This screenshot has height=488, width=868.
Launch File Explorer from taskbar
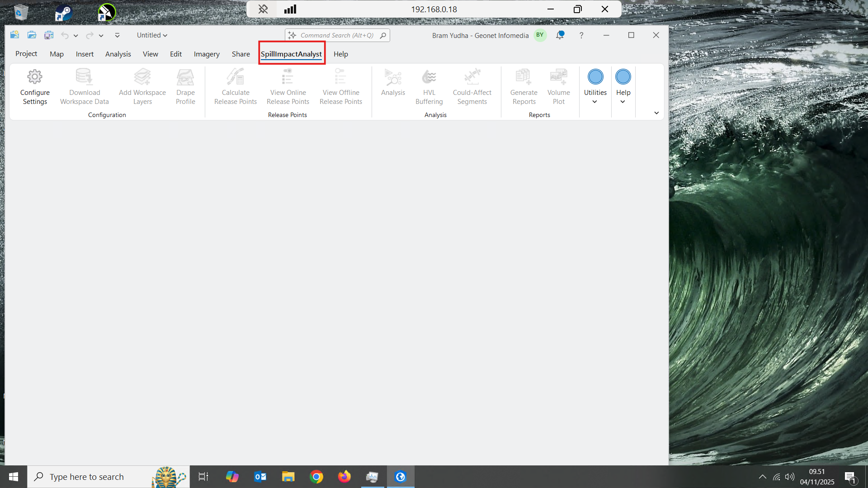click(288, 477)
